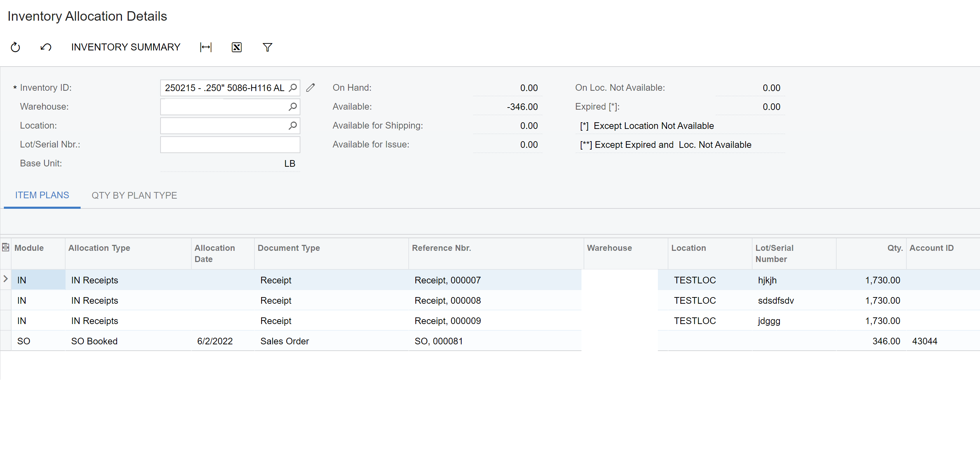
Task: Click the SO module cell
Action: [x=38, y=342]
